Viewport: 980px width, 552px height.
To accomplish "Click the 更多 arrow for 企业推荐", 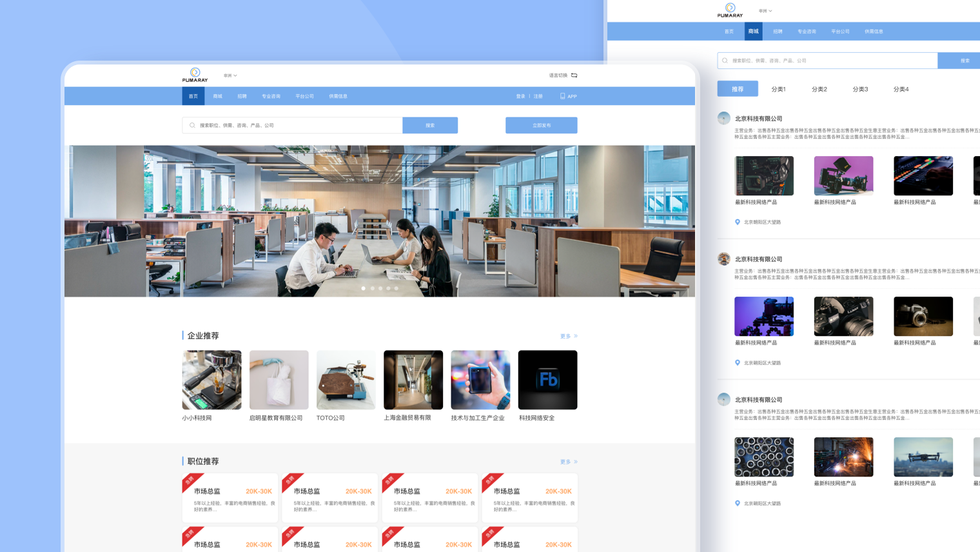I will [575, 336].
